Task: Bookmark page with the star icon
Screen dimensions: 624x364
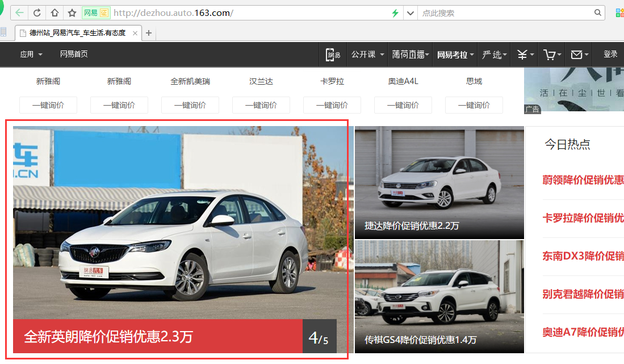Action: click(72, 12)
